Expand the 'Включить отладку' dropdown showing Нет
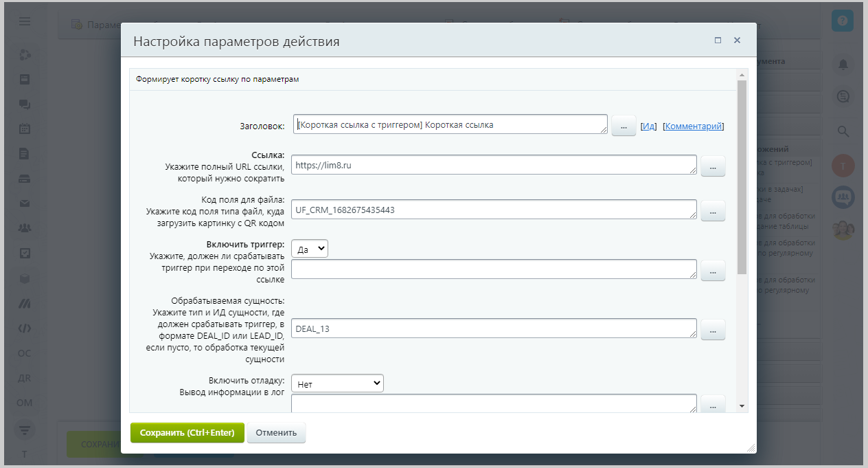Viewport: 868px width, 468px height. (x=337, y=383)
